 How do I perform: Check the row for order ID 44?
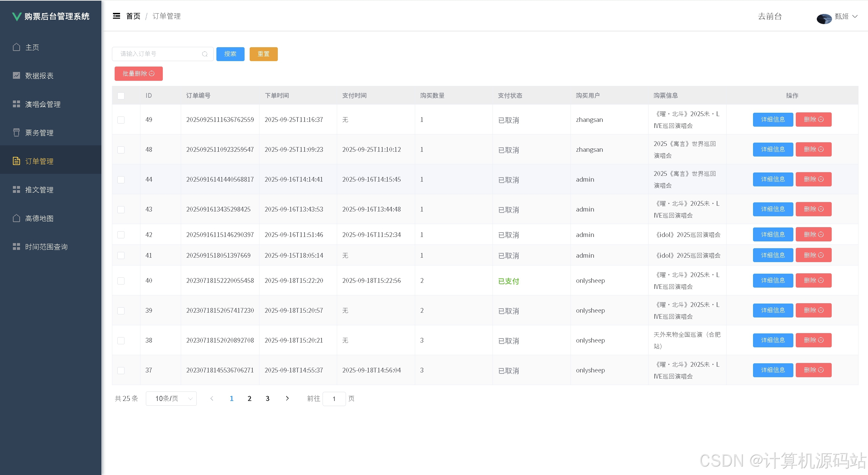click(x=121, y=180)
